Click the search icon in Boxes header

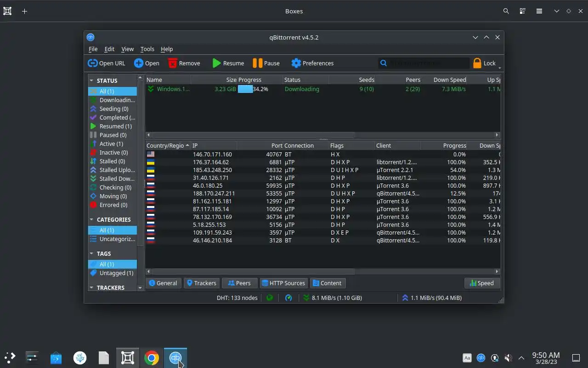coord(506,11)
